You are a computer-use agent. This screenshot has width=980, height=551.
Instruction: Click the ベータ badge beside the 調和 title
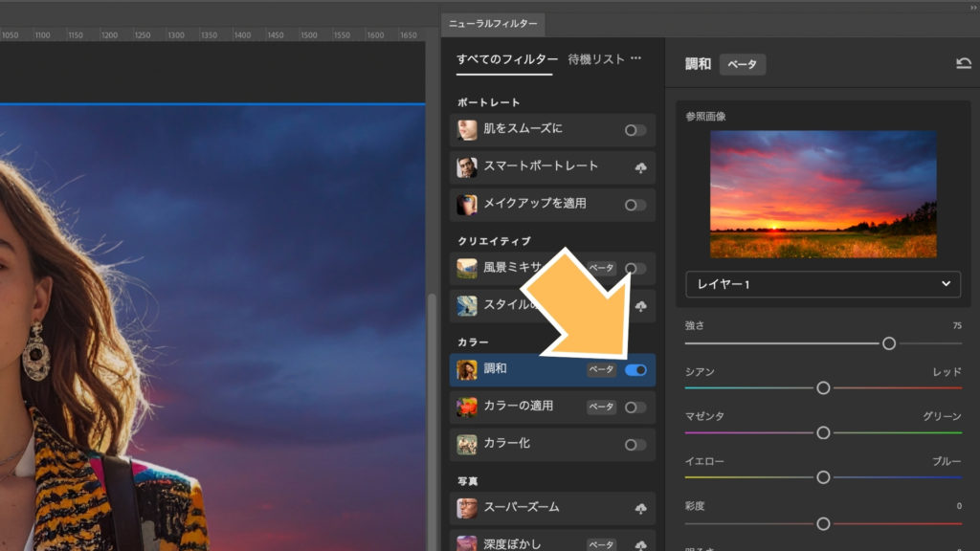[x=743, y=64]
